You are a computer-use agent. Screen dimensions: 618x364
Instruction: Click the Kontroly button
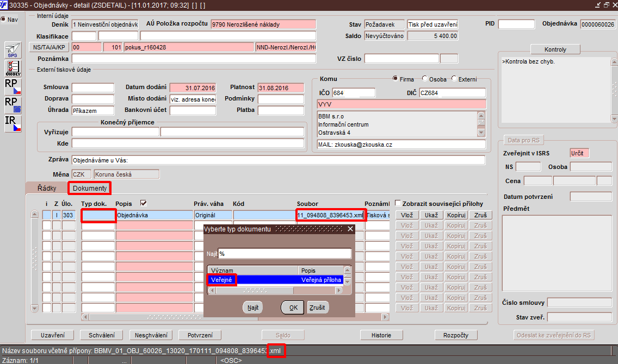point(555,49)
